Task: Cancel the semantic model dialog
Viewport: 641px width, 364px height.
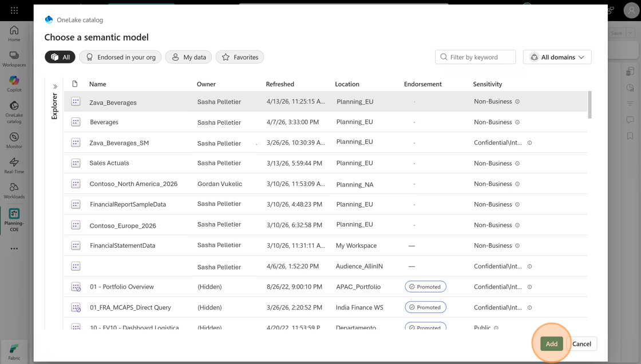Action: 581,344
